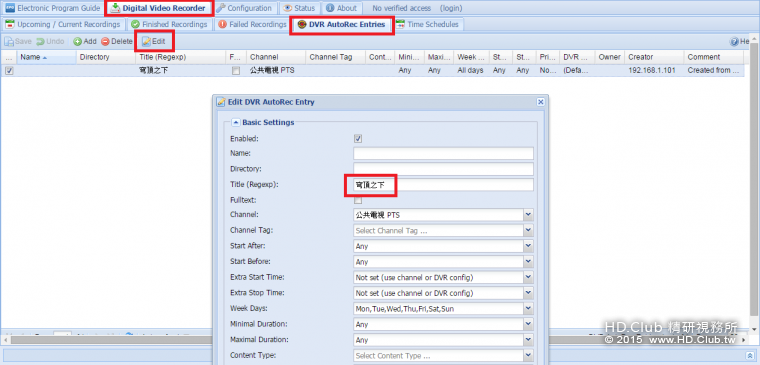760x365 pixels.
Task: Open the Electronic Program Guide tab
Action: 53,8
